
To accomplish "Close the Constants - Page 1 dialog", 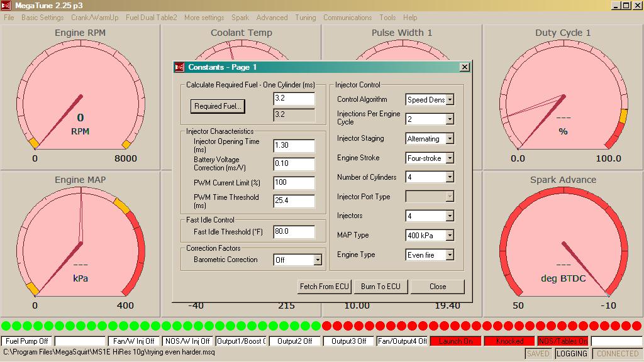I will (x=465, y=67).
